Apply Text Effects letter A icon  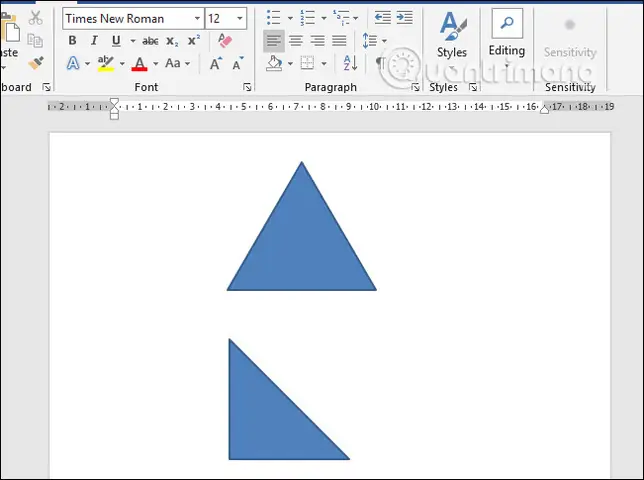[73, 63]
